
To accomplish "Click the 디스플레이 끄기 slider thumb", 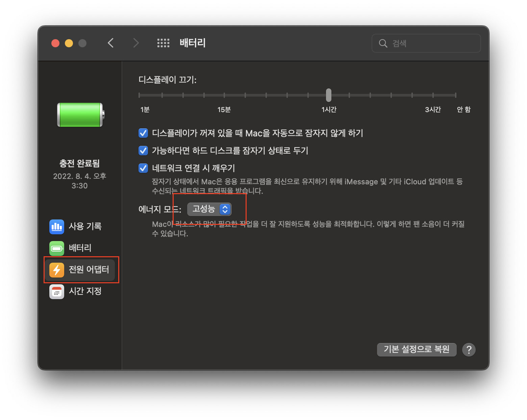I will coord(329,95).
